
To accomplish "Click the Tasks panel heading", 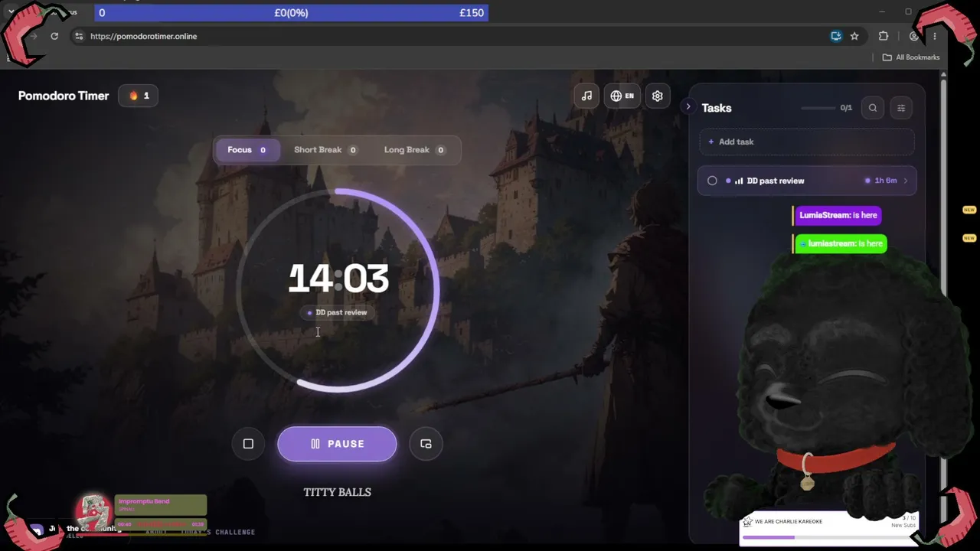I will click(x=717, y=108).
